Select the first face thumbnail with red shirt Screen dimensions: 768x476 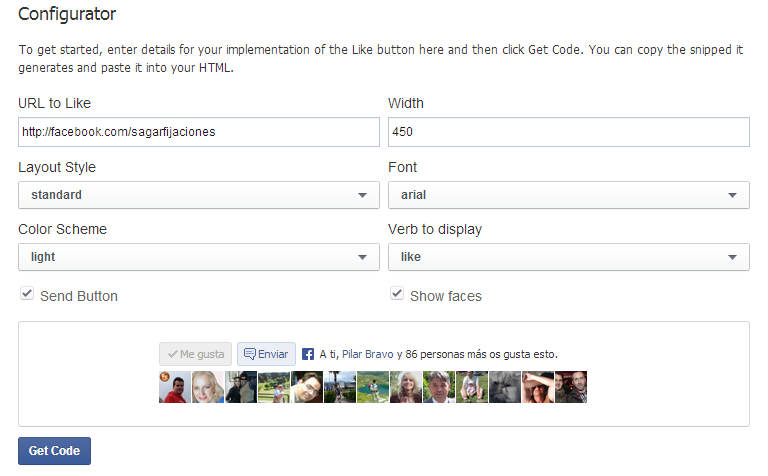(175, 387)
